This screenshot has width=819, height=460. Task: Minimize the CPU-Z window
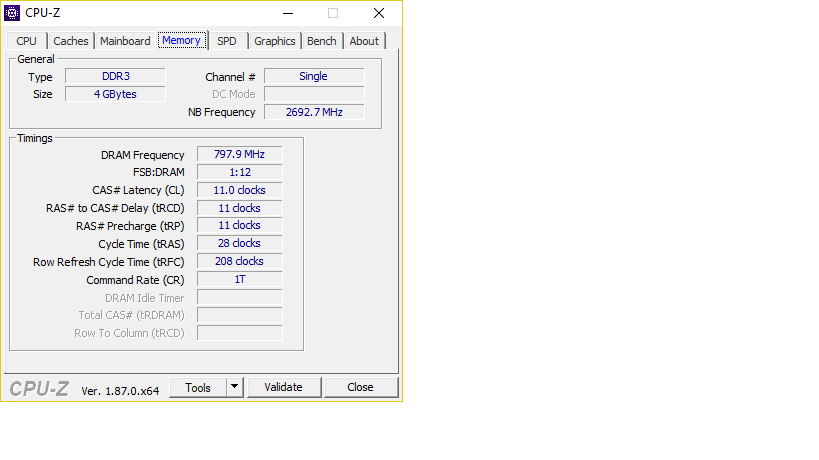pos(288,13)
